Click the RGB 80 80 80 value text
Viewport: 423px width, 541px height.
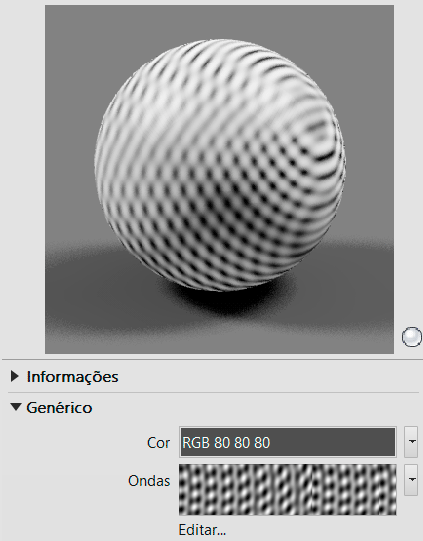click(226, 443)
